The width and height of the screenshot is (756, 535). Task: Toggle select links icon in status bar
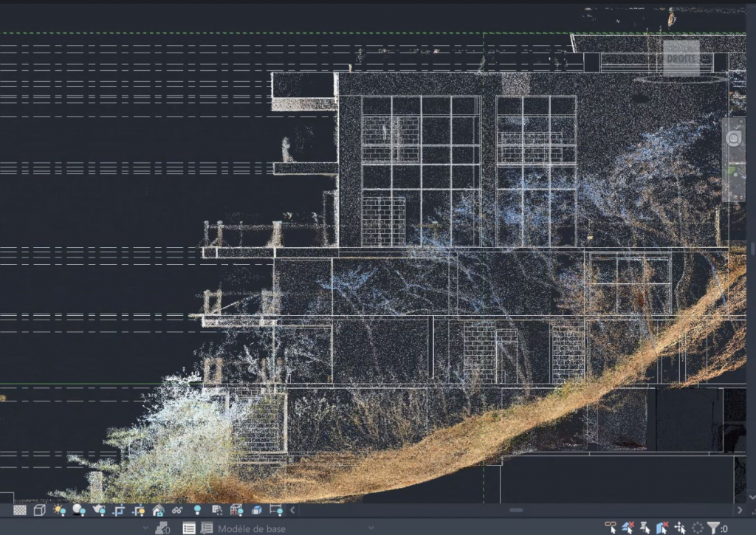pyautogui.click(x=611, y=528)
